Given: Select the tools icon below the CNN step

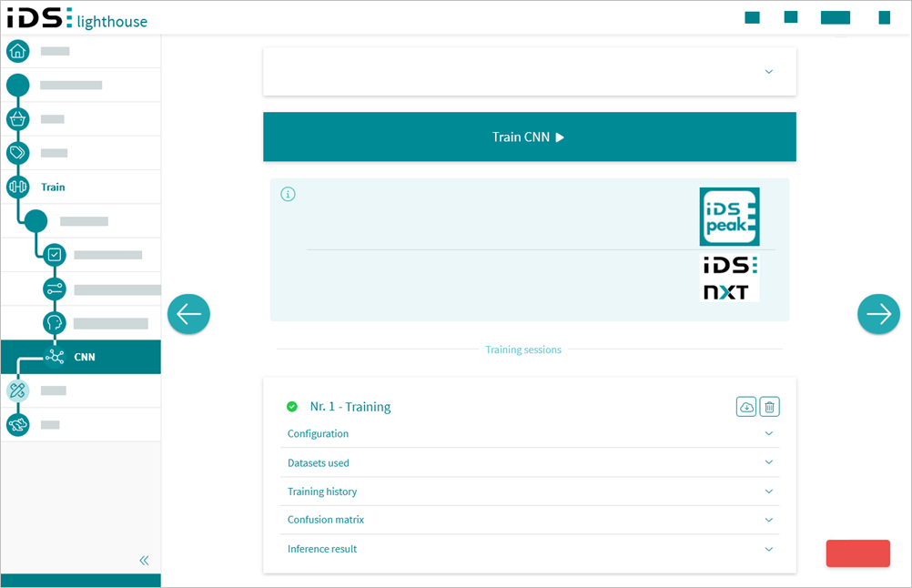Looking at the screenshot, I should 18,390.
